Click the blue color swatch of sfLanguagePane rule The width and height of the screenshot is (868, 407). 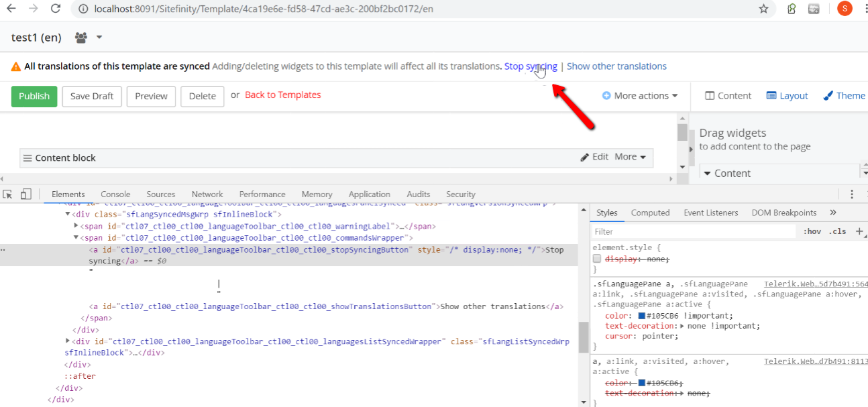coord(642,316)
